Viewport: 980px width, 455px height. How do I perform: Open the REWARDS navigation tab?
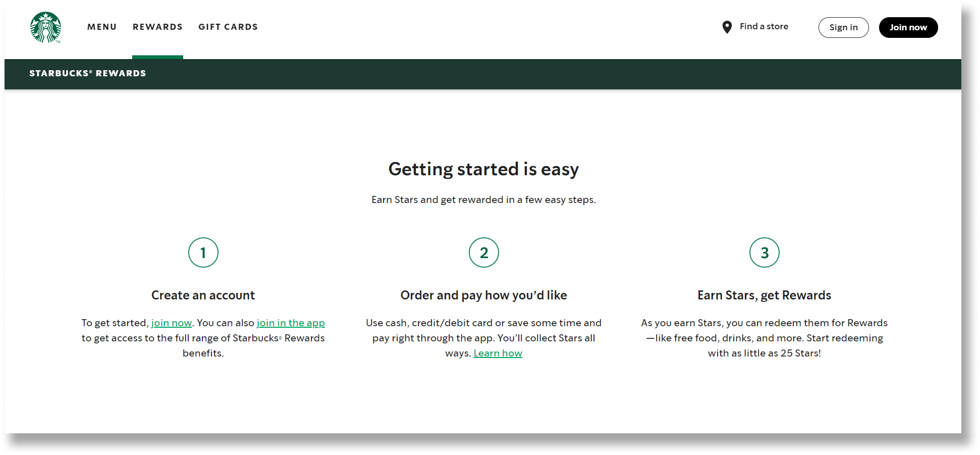pyautogui.click(x=157, y=27)
